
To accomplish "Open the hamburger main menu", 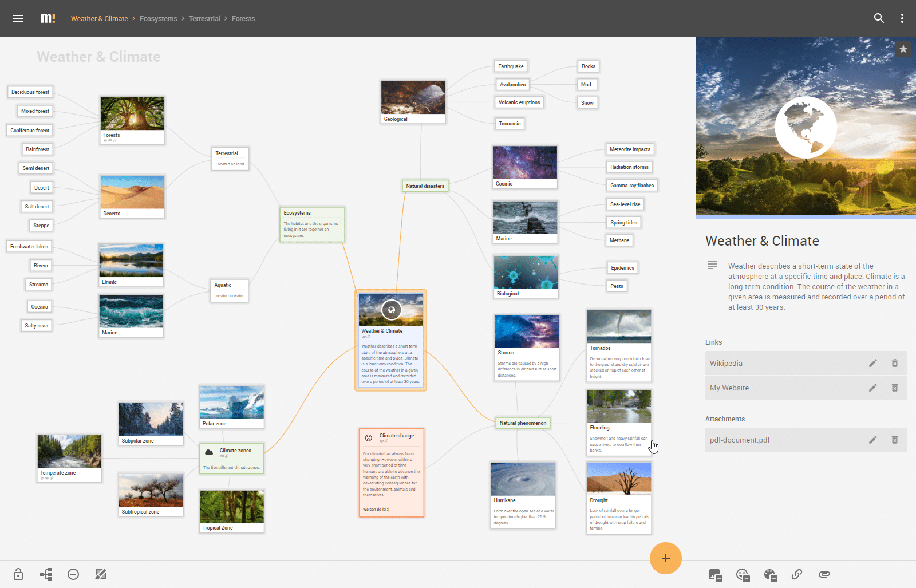I will [x=18, y=18].
